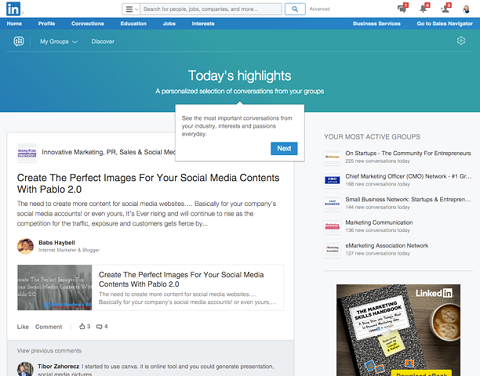
Task: Open the Profile menu item
Action: click(46, 24)
